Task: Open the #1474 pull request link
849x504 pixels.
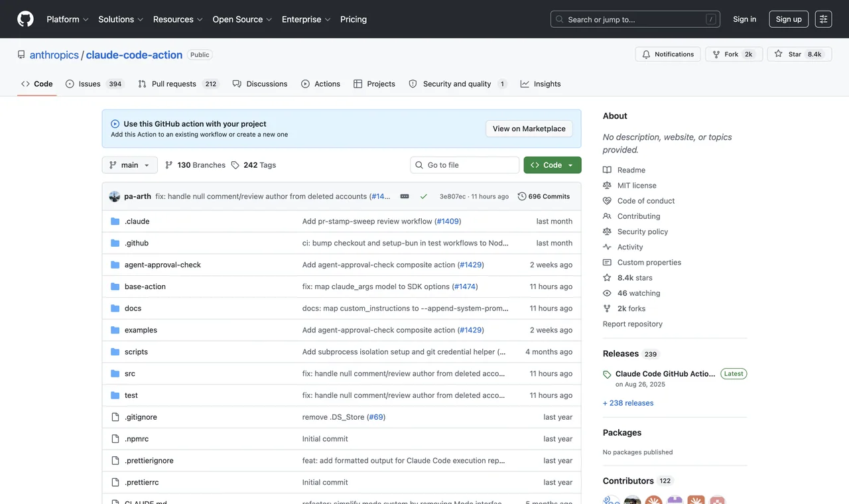Action: (464, 286)
